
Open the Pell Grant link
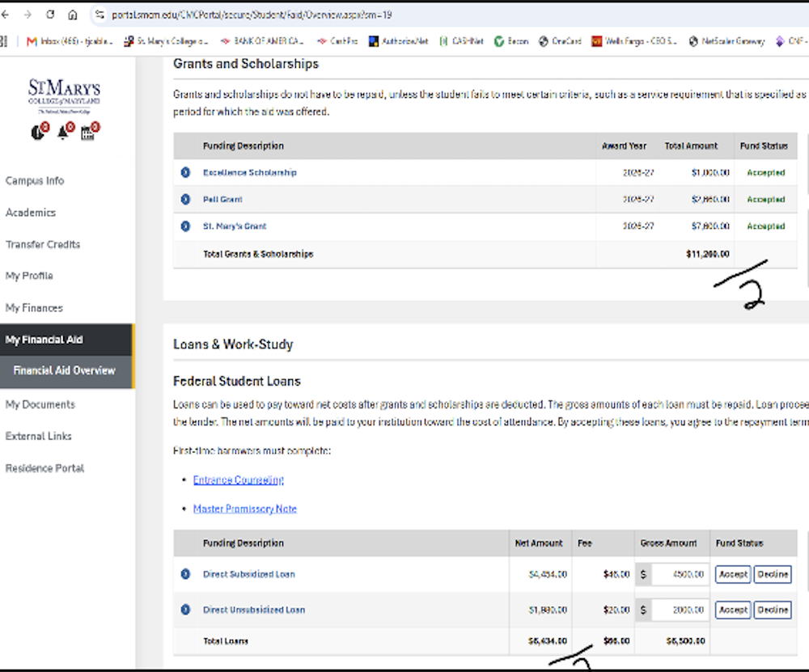[x=222, y=199]
